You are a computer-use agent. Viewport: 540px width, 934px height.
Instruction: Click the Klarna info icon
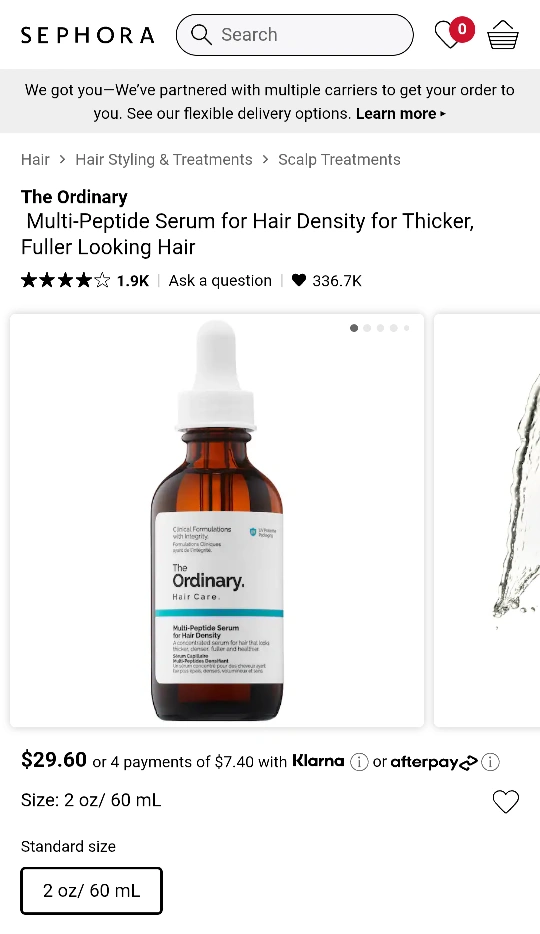coord(359,762)
